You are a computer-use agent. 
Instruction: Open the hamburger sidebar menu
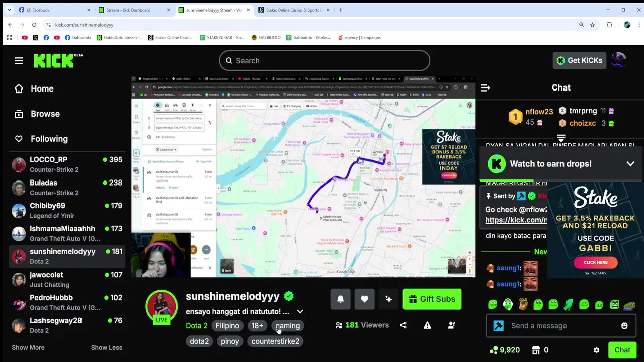point(19,61)
